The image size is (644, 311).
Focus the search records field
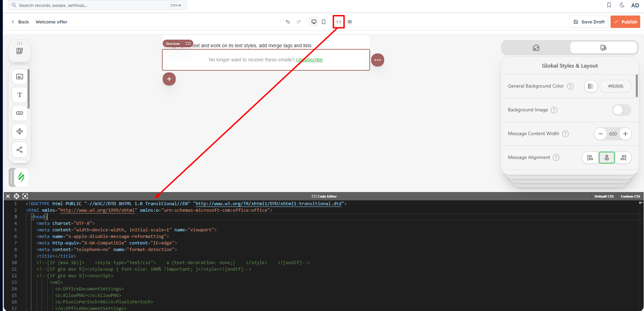click(x=98, y=5)
